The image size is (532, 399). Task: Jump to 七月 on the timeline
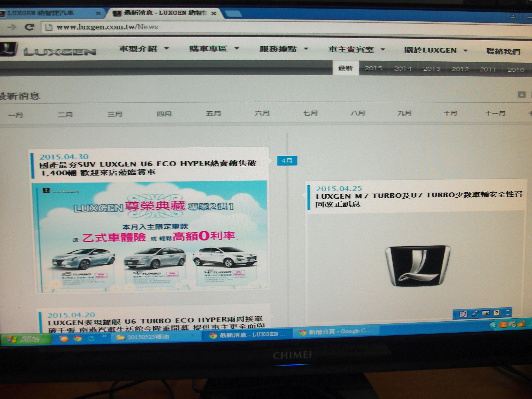tap(311, 113)
